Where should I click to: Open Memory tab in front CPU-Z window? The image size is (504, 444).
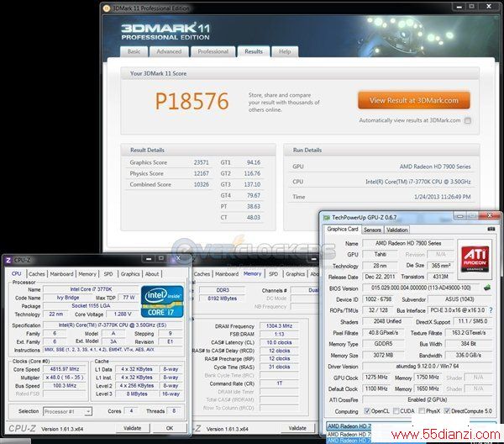[x=87, y=274]
